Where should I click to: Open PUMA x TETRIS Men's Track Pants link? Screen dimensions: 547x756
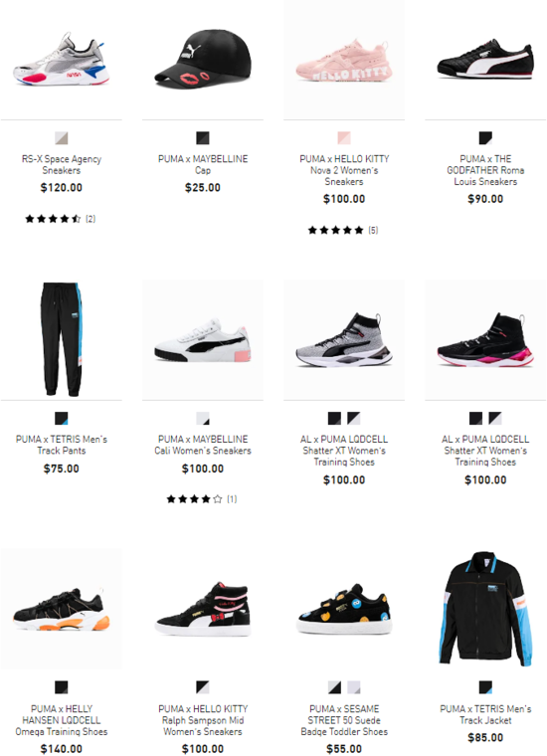point(62,445)
